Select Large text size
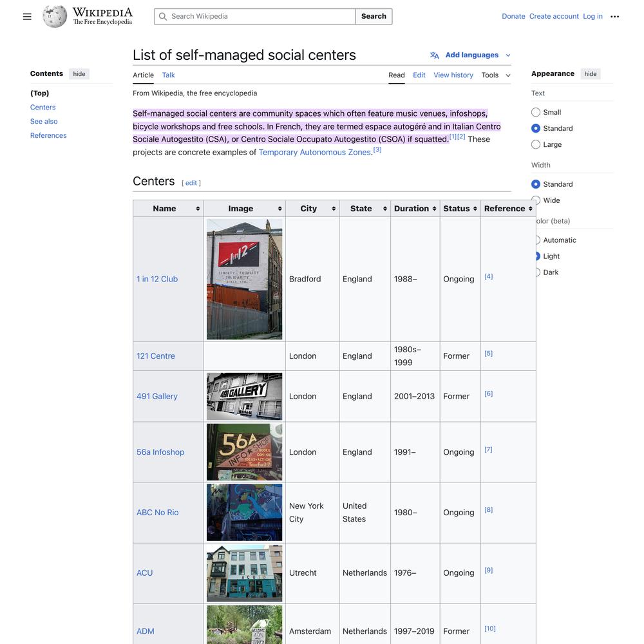 [536, 144]
